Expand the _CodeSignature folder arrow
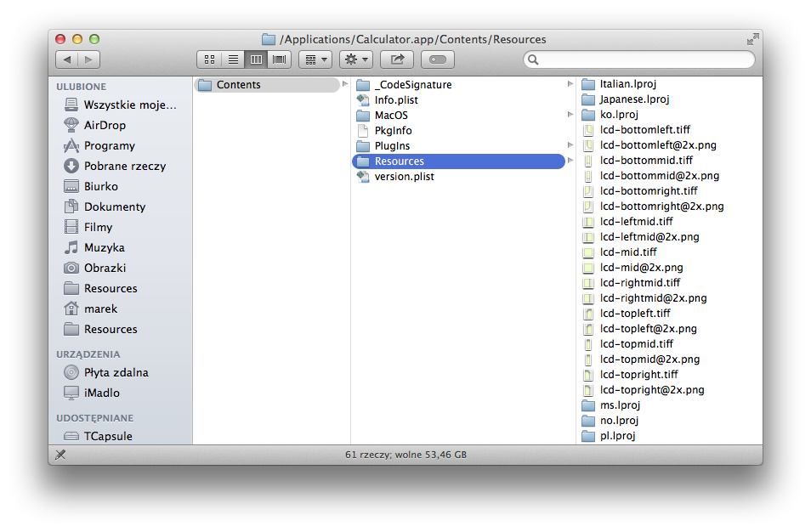The image size is (811, 532). (570, 84)
